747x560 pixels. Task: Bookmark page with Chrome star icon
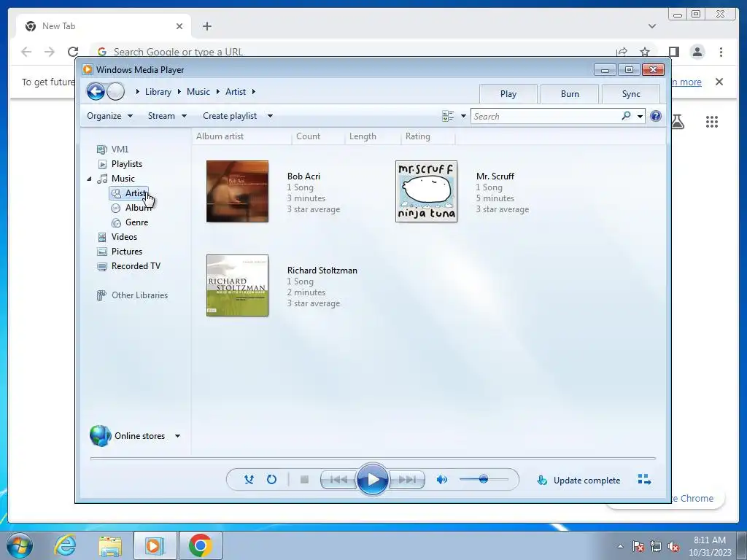[645, 52]
